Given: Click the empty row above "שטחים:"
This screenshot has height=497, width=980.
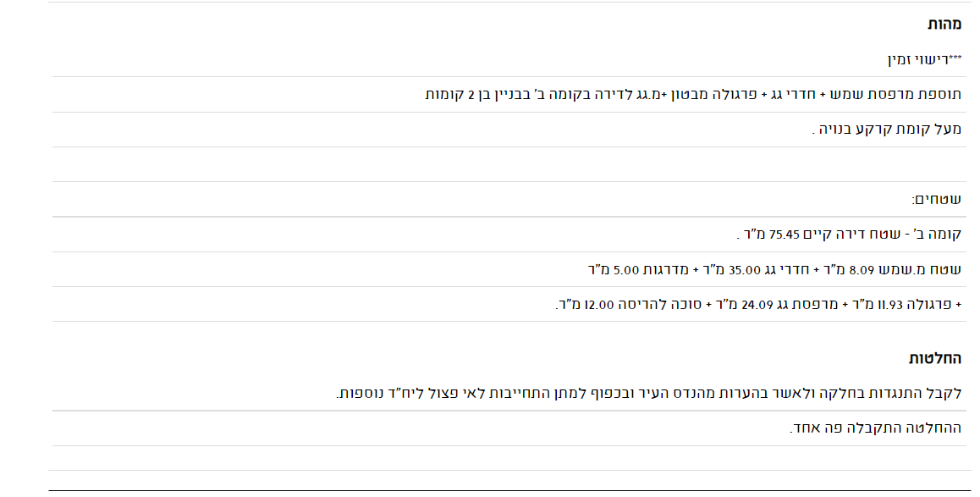Looking at the screenshot, I should 508,164.
